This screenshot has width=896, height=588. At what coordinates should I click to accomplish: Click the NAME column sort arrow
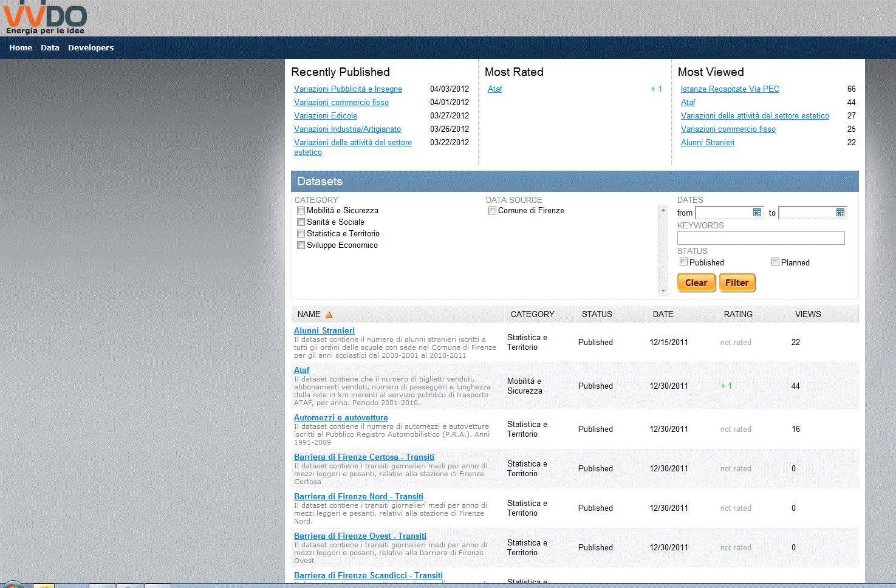(329, 315)
